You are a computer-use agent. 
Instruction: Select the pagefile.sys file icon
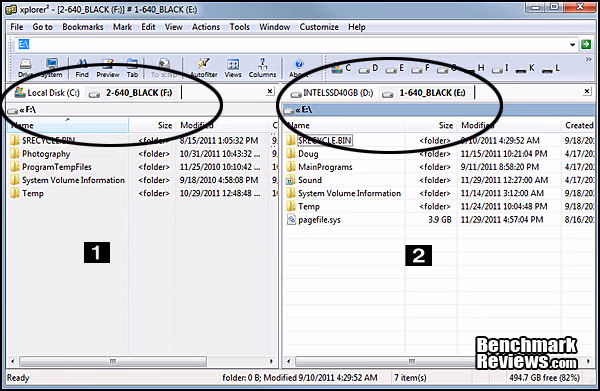[291, 220]
